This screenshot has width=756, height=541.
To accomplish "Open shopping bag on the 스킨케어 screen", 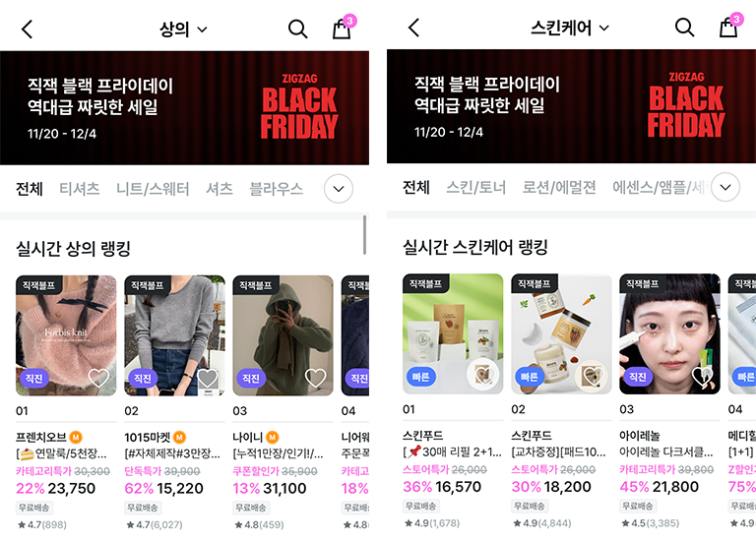I will point(729,26).
